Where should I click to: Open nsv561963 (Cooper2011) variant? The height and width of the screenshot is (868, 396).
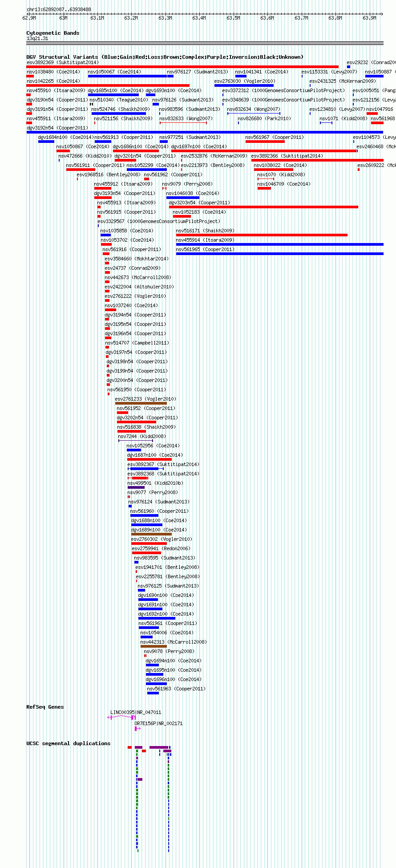(x=153, y=693)
